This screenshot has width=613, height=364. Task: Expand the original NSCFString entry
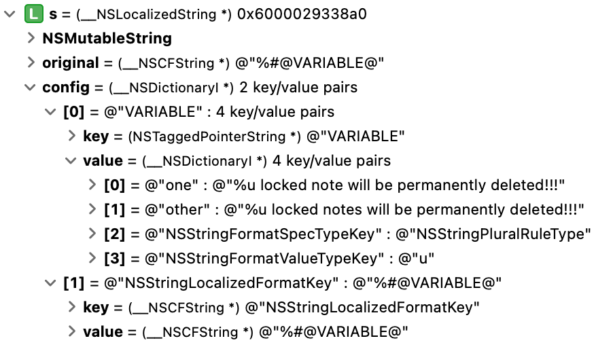point(31,62)
